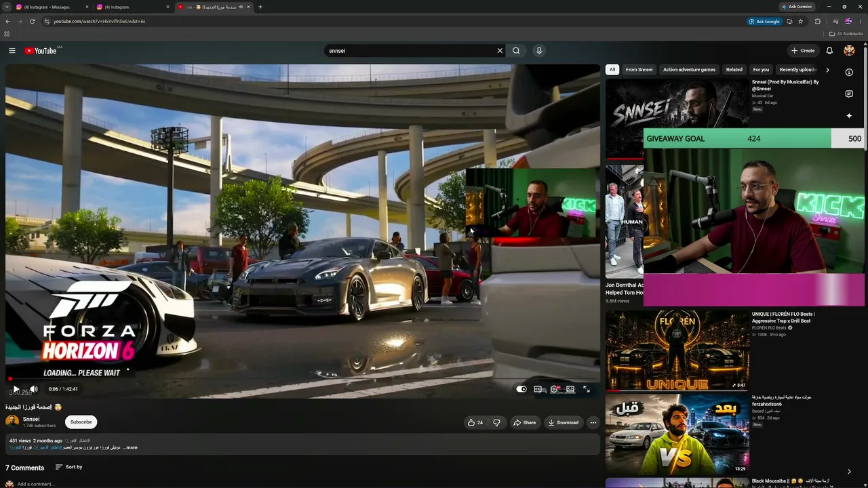This screenshot has width=868, height=488.
Task: Enter fullscreen video mode
Action: coord(587,389)
